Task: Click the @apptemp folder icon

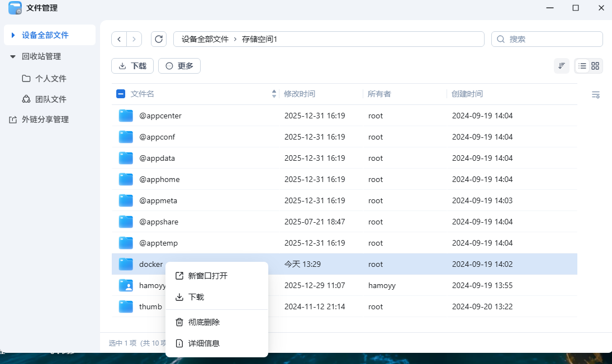Action: (126, 243)
